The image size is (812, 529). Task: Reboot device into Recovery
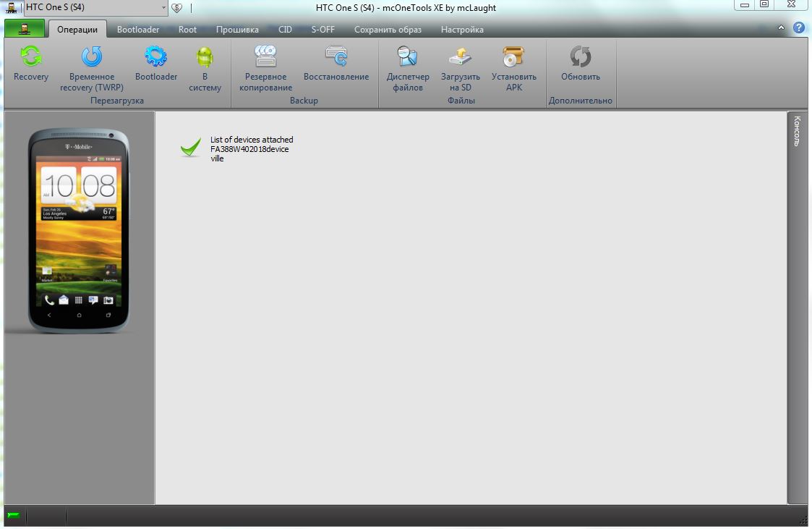[31, 64]
